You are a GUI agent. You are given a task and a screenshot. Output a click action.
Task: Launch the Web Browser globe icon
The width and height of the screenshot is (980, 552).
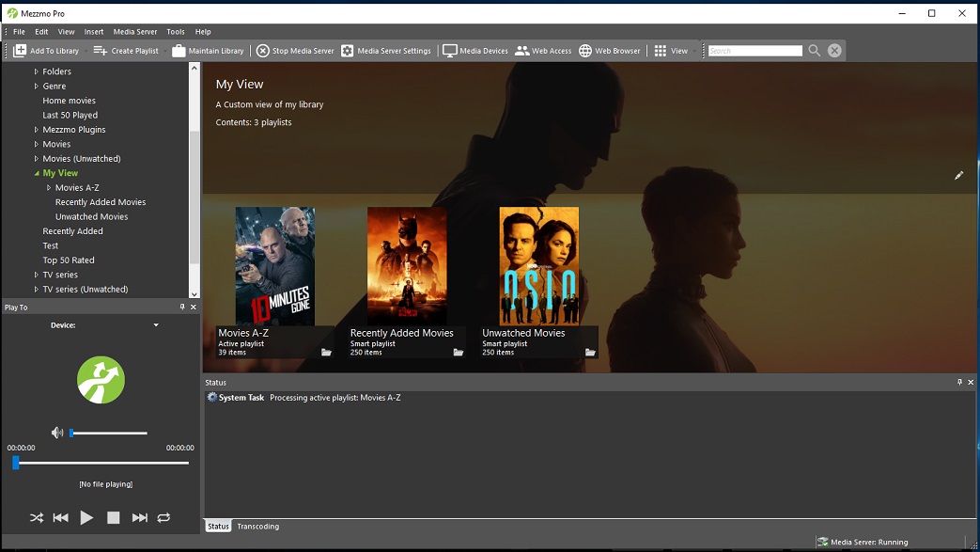[x=585, y=51]
